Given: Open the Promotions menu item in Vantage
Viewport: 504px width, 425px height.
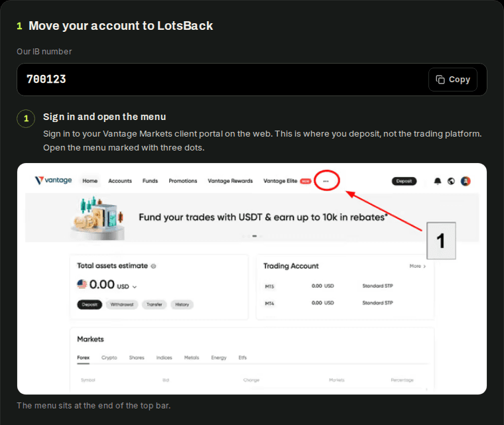Looking at the screenshot, I should pos(183,181).
